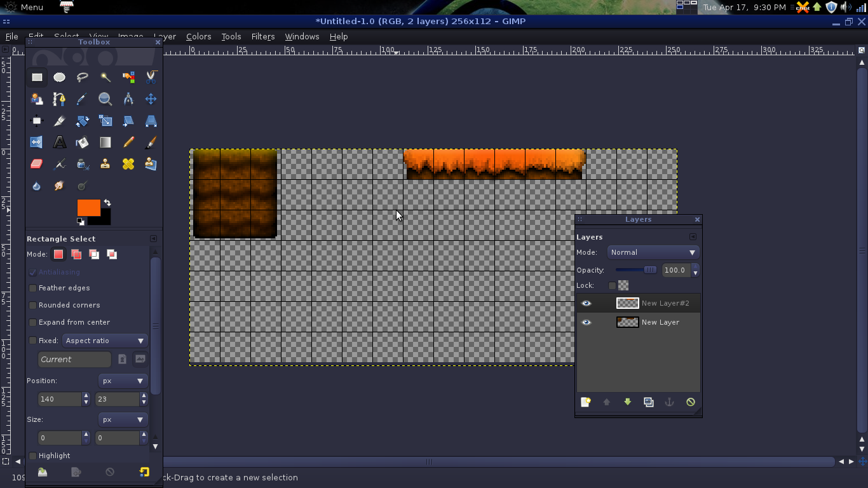This screenshot has height=488, width=868.
Task: Select the Fuzzy Select magic wand tool
Action: (x=105, y=77)
